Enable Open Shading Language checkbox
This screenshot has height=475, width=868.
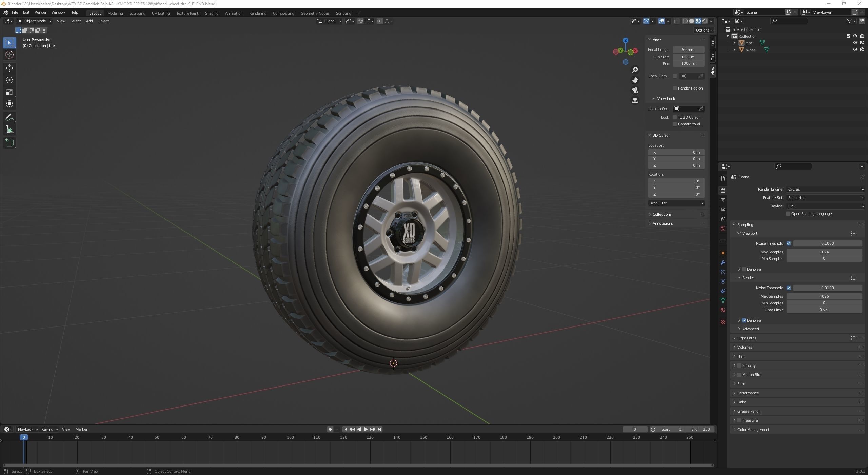(788, 214)
